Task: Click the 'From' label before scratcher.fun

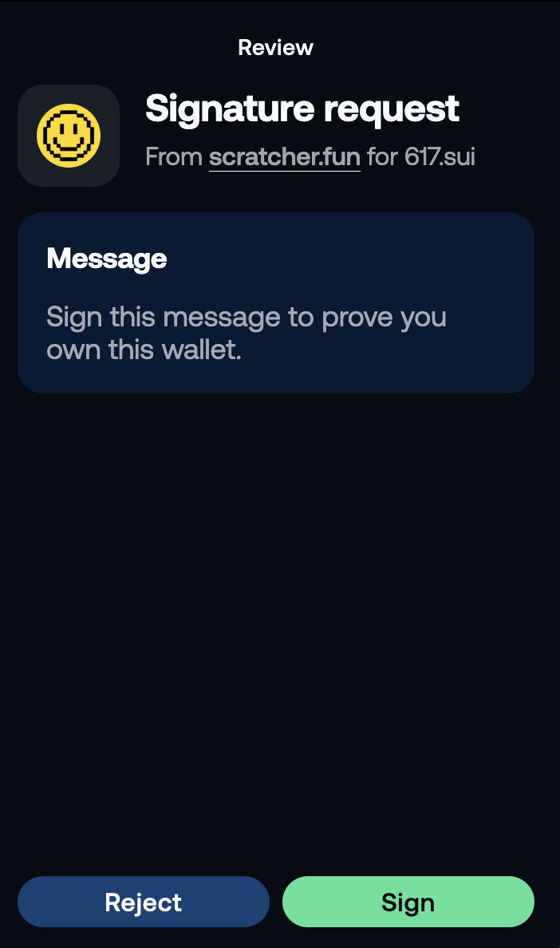Action: tap(174, 156)
